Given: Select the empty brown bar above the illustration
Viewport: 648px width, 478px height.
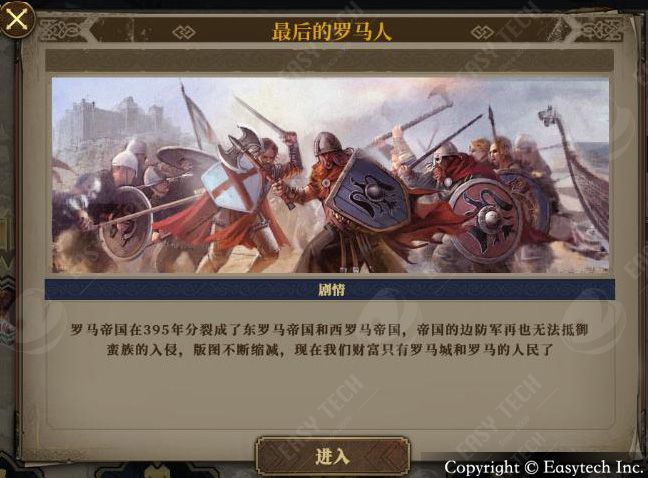Looking at the screenshot, I should click(329, 60).
